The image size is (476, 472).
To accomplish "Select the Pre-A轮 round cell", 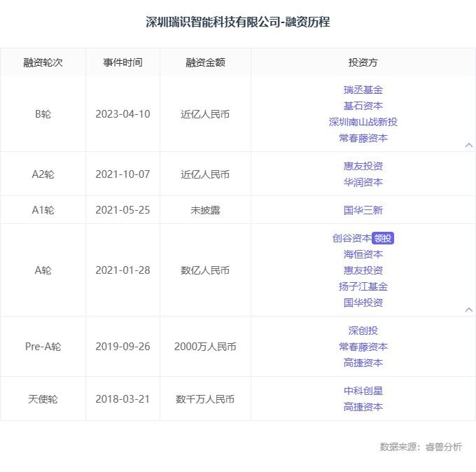I will (43, 347).
